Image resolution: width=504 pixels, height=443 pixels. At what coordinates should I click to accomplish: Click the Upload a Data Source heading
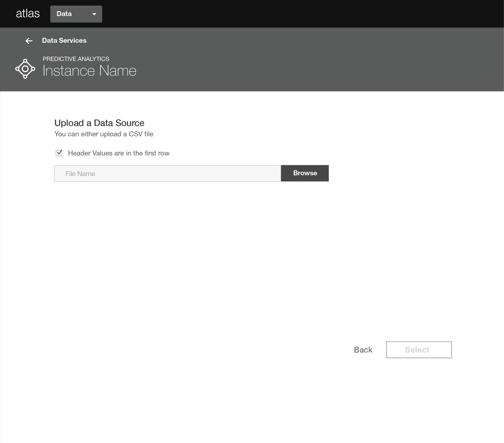click(x=99, y=123)
